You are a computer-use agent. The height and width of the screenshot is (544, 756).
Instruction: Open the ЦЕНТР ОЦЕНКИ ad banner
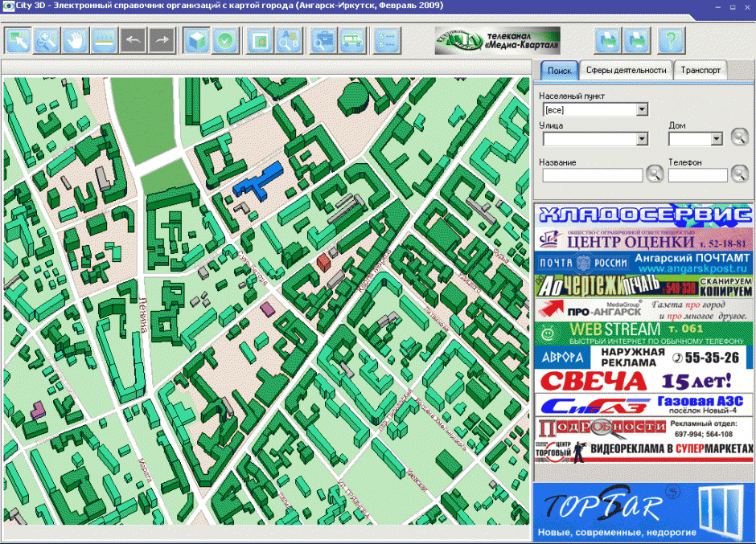click(x=643, y=239)
